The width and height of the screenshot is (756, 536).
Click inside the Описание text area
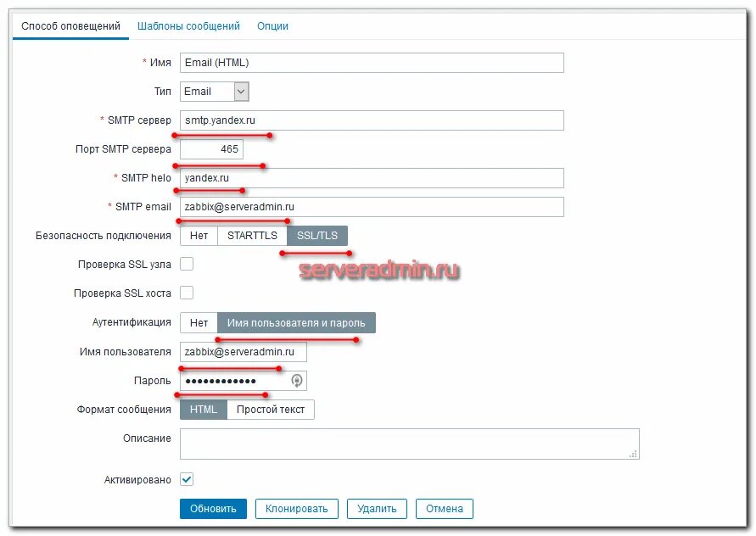409,444
